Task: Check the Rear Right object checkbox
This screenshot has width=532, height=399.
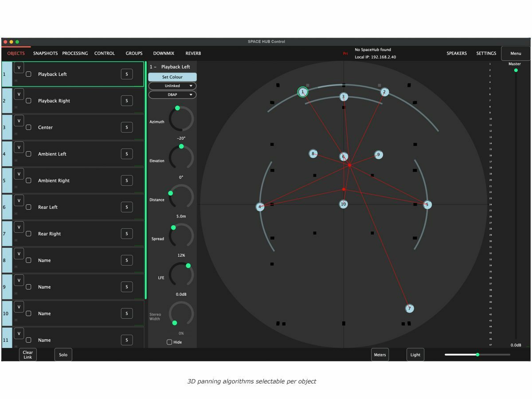Action: coord(28,234)
